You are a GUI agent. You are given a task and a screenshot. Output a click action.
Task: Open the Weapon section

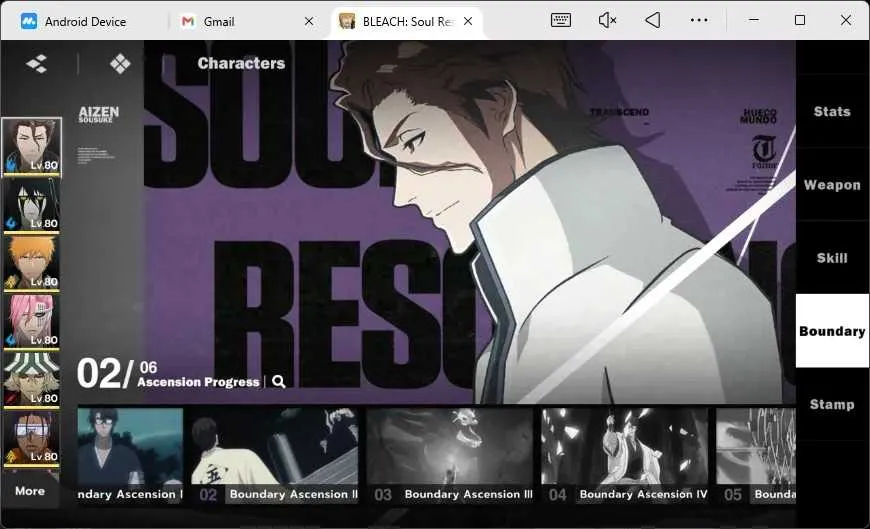(832, 185)
